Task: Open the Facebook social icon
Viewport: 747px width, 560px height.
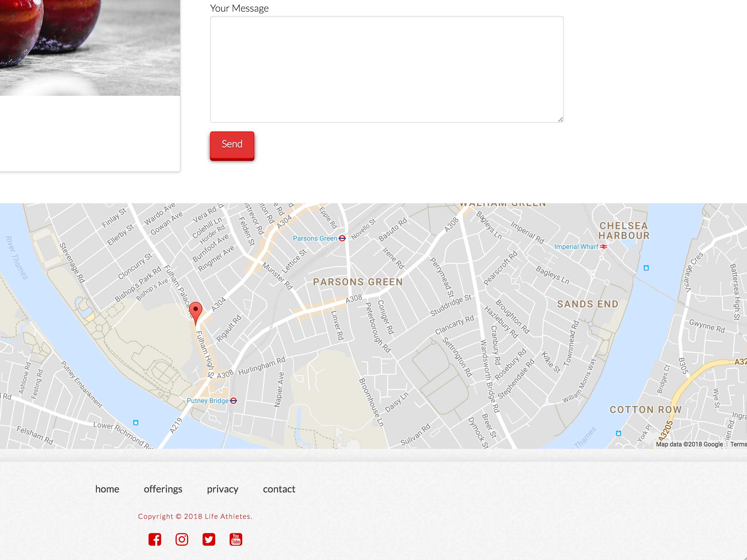Action: 155,539
